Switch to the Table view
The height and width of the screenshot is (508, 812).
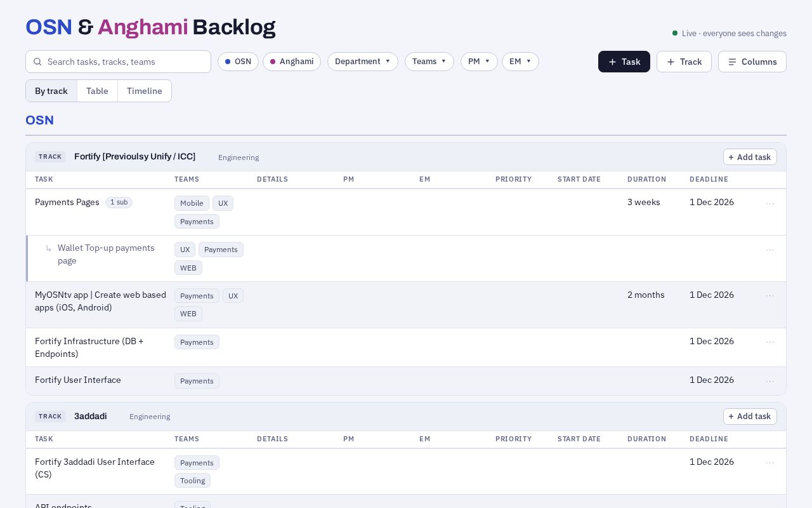[x=97, y=91]
